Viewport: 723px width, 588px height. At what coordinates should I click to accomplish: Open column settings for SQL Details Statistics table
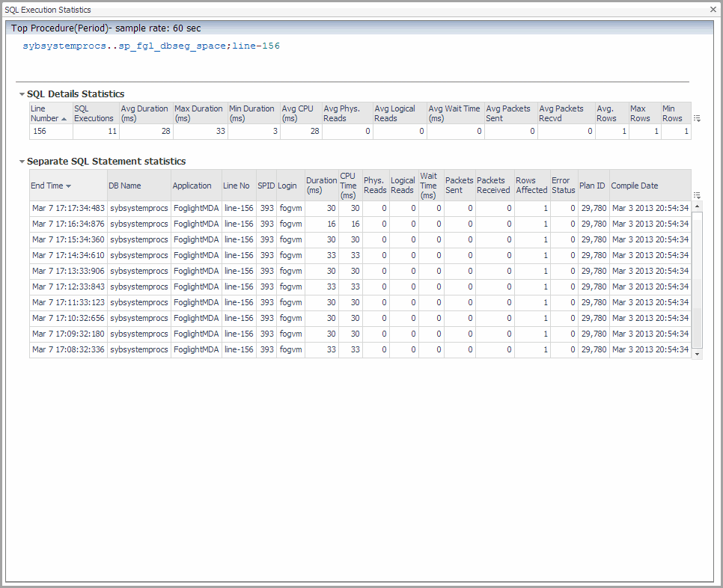[x=697, y=118]
